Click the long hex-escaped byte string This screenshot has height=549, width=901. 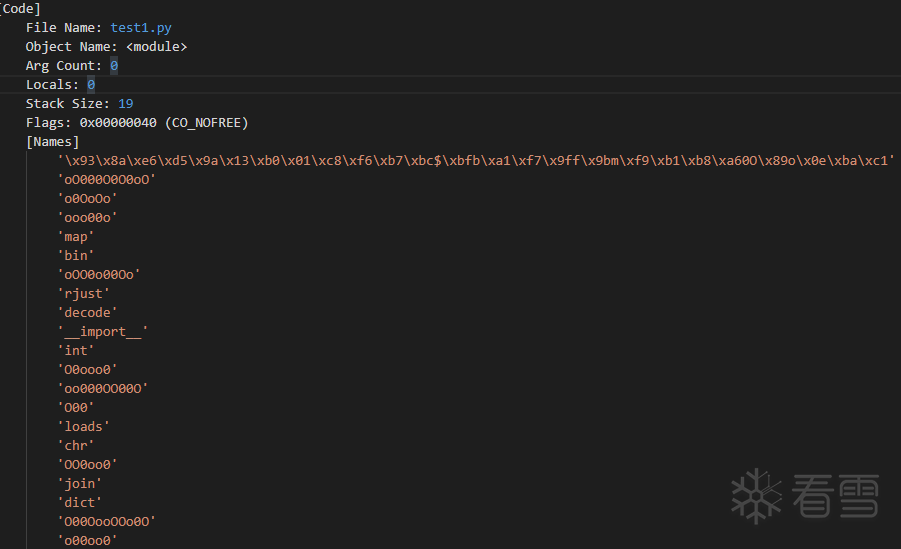coord(476,161)
